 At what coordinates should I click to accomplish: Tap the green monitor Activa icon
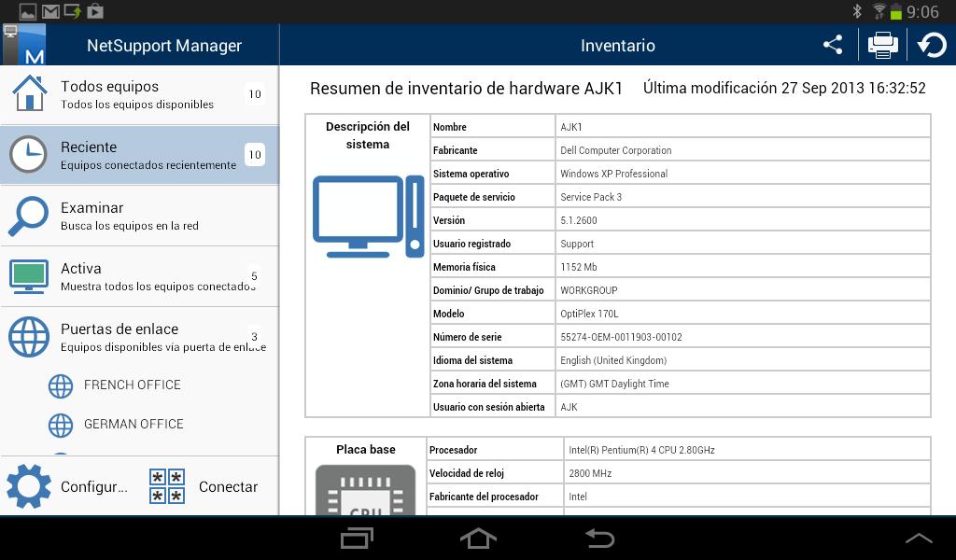(x=29, y=276)
